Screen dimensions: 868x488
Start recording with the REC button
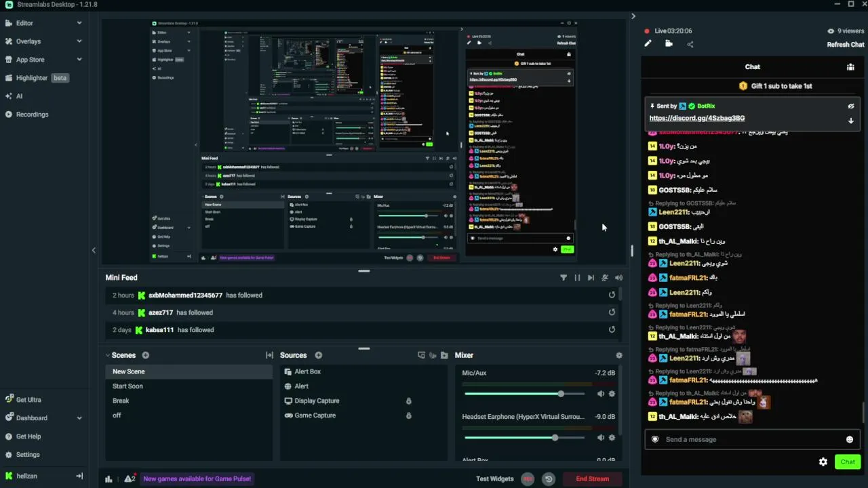pos(528,479)
